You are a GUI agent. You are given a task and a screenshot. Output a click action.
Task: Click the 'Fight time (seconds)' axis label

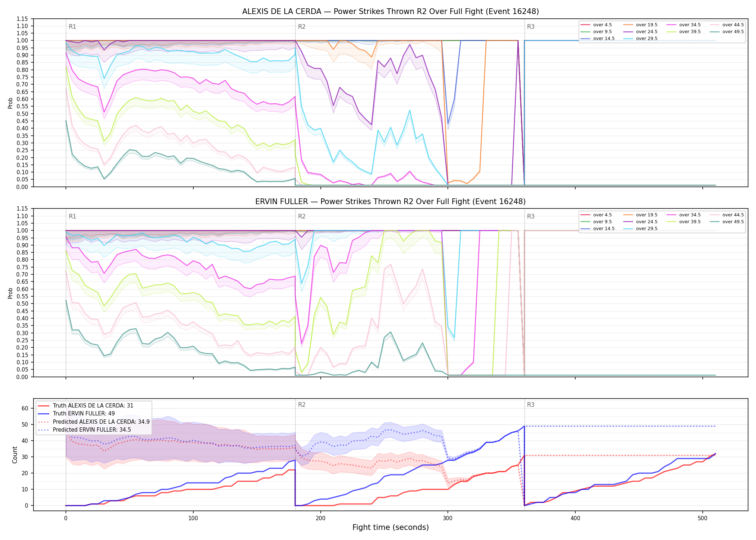391,527
